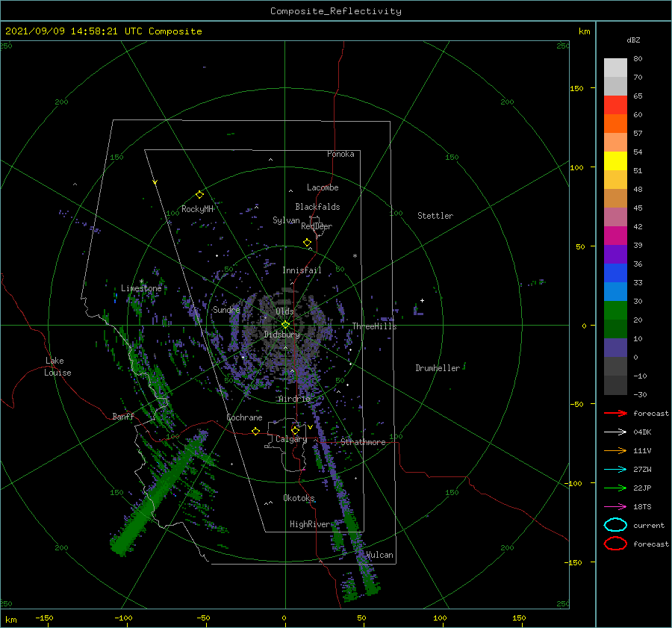672x628 pixels.
Task: Click the red forecast ellipse legend icon
Action: tap(615, 544)
